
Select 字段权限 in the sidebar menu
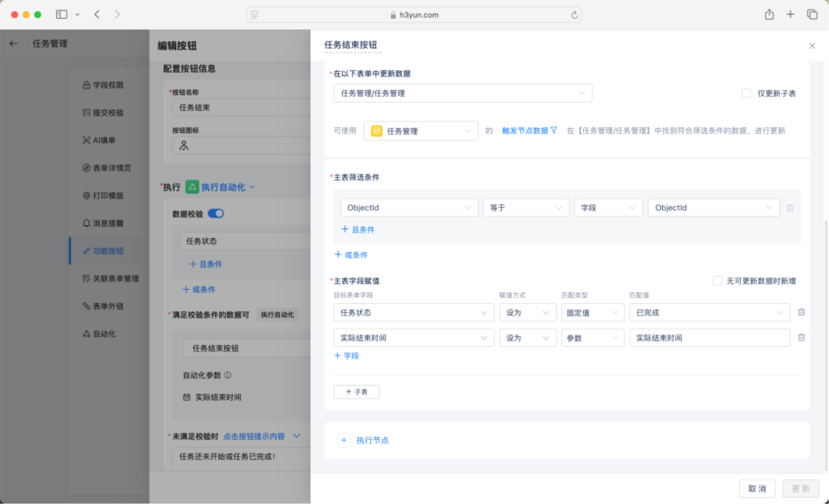[x=108, y=85]
